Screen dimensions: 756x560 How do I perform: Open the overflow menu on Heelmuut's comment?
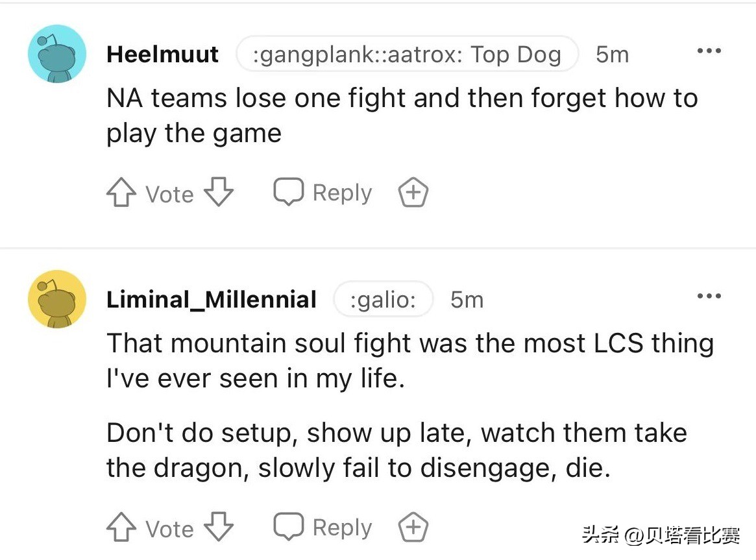pos(709,51)
